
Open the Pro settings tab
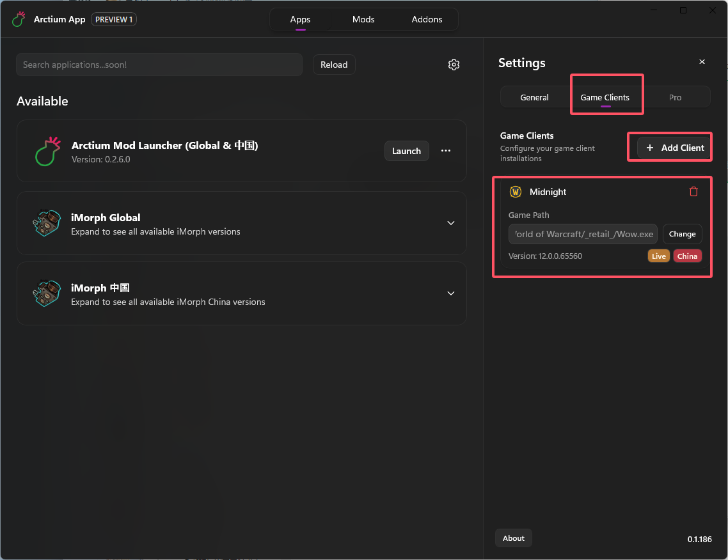click(675, 97)
